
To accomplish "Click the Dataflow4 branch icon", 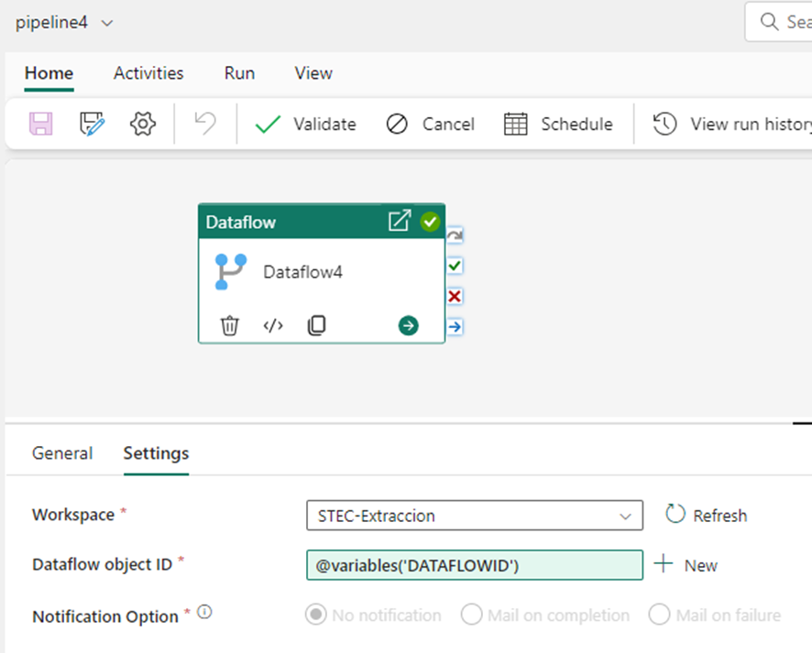I will tap(230, 272).
